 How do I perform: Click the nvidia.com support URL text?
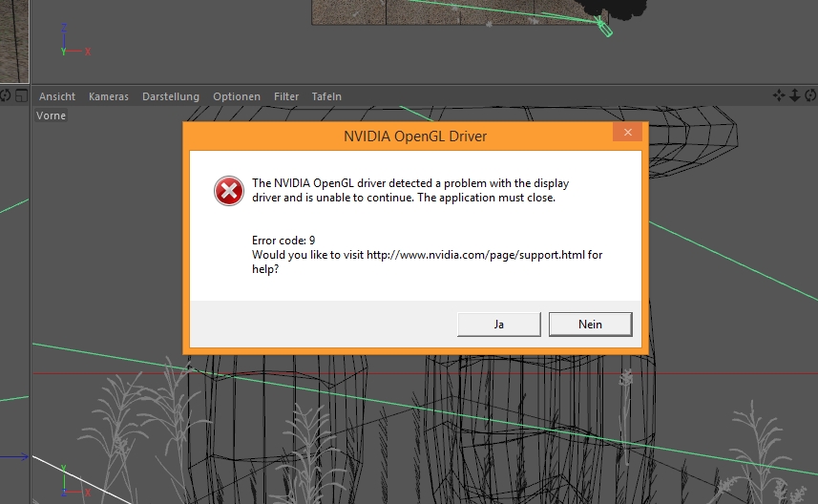click(475, 255)
